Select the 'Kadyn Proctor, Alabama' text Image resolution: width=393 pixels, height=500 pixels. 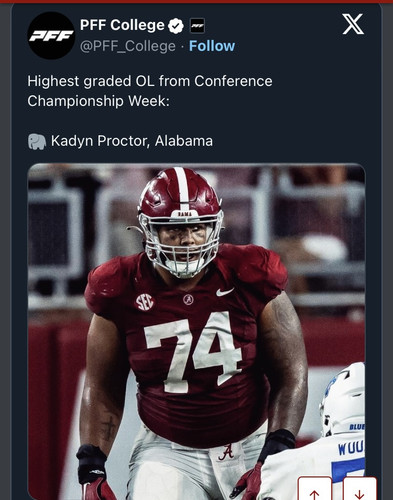point(132,141)
